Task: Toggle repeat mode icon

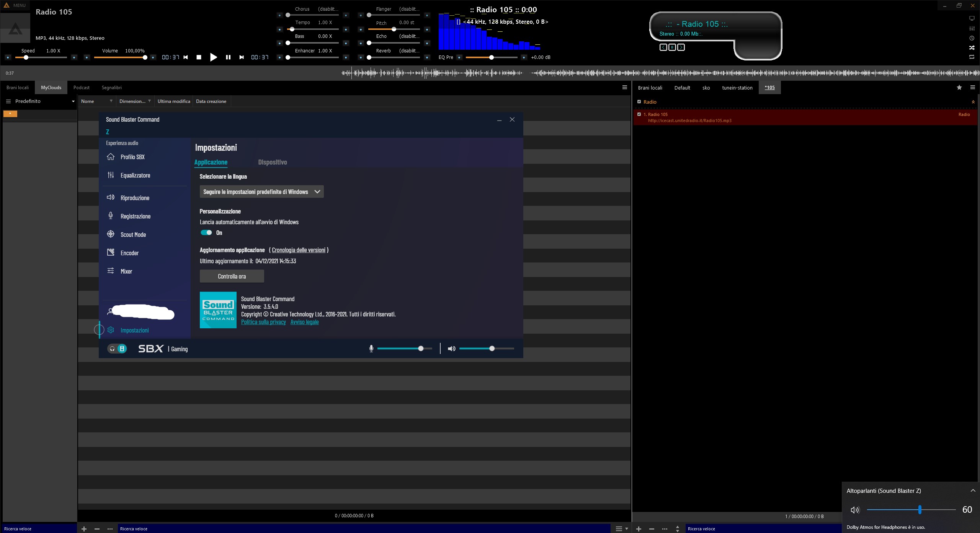Action: tap(972, 57)
